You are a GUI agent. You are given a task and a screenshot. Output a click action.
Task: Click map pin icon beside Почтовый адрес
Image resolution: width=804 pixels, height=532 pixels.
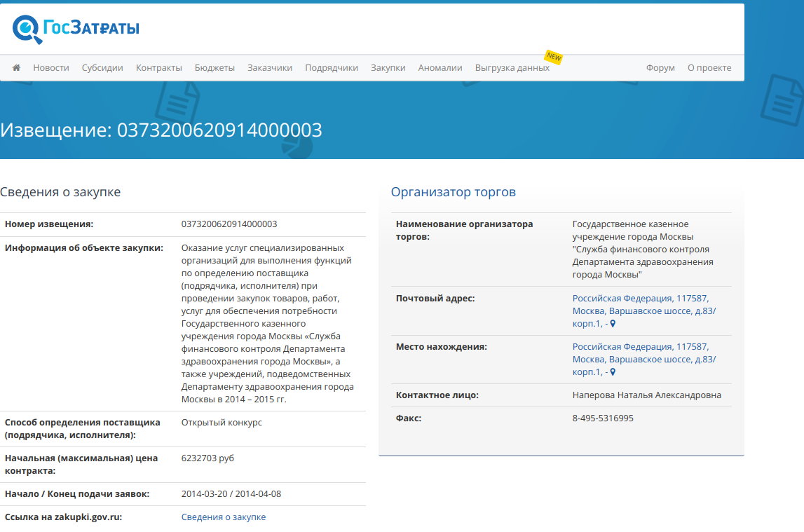(x=613, y=324)
